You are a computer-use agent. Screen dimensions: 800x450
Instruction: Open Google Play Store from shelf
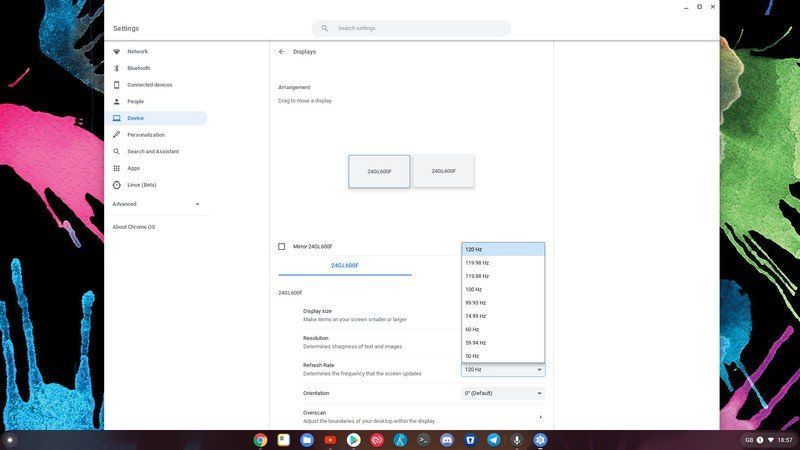(353, 440)
